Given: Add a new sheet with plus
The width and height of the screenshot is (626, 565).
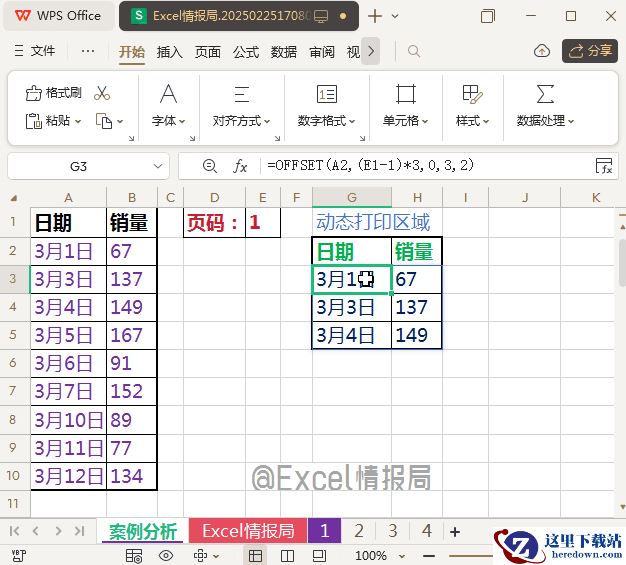Looking at the screenshot, I should pyautogui.click(x=455, y=531).
